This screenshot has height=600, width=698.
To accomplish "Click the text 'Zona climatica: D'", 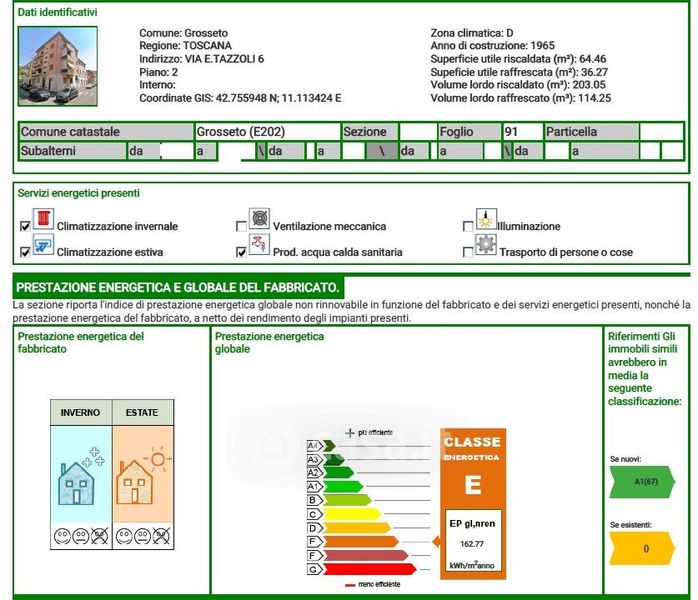I will tap(472, 33).
